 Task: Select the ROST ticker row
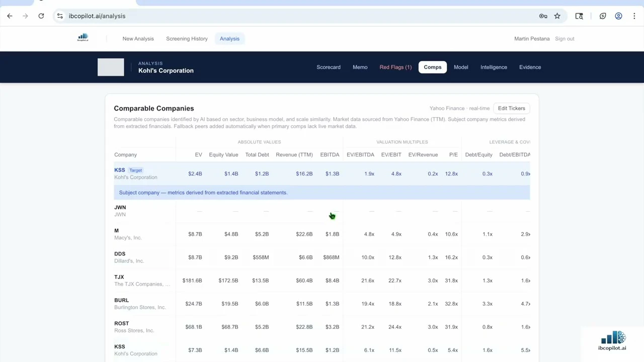pos(121,323)
